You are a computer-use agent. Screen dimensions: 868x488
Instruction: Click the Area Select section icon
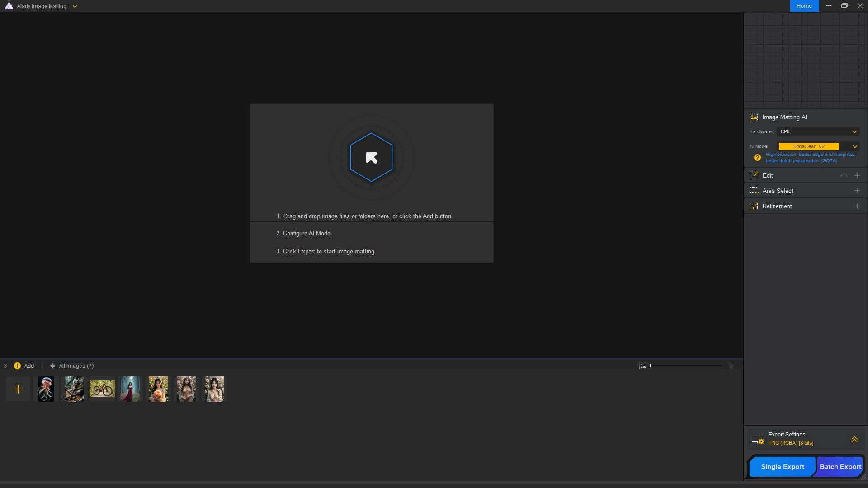point(754,191)
